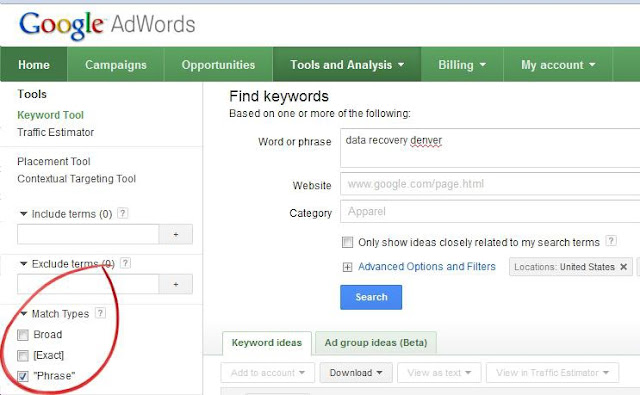Image resolution: width=640 pixels, height=395 pixels.
Task: Add exclude term with plus button
Action: click(176, 284)
